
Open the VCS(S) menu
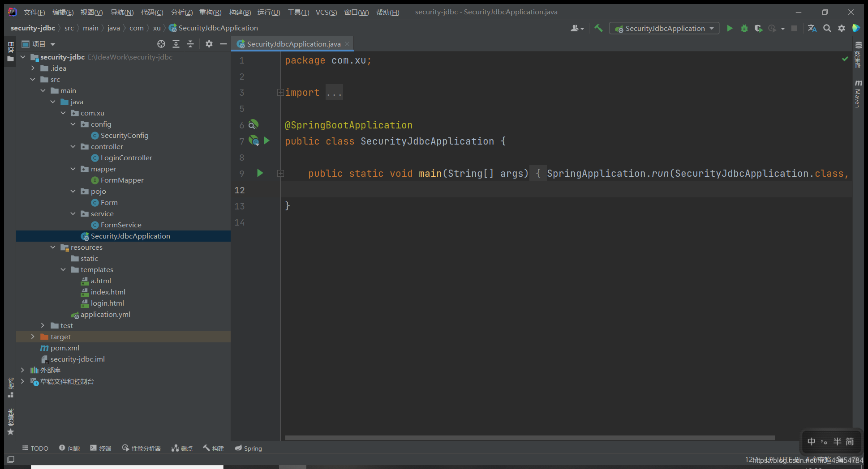coord(326,12)
